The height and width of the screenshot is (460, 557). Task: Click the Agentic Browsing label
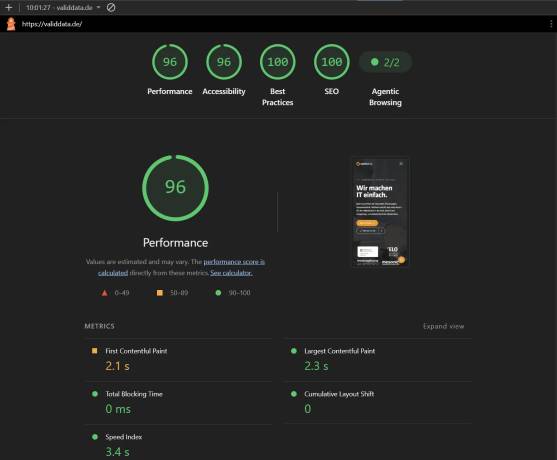(x=385, y=97)
